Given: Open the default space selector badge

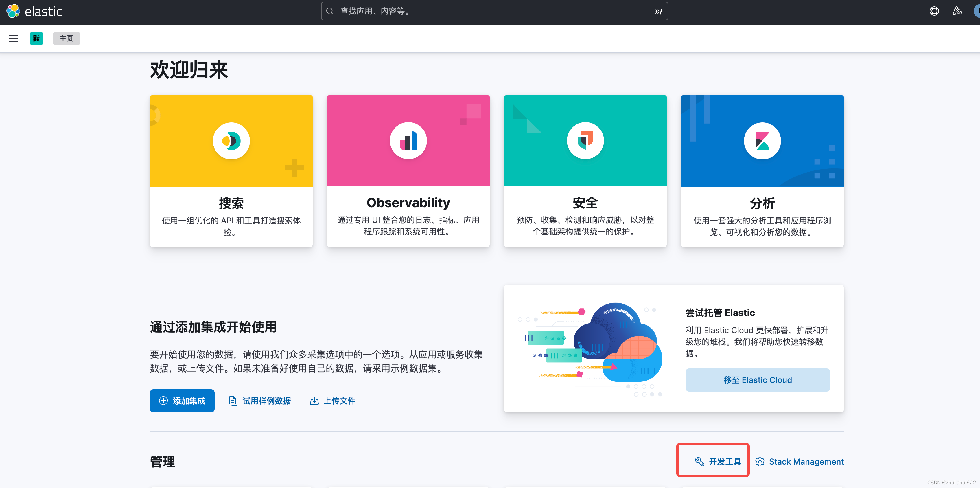Looking at the screenshot, I should click(36, 38).
